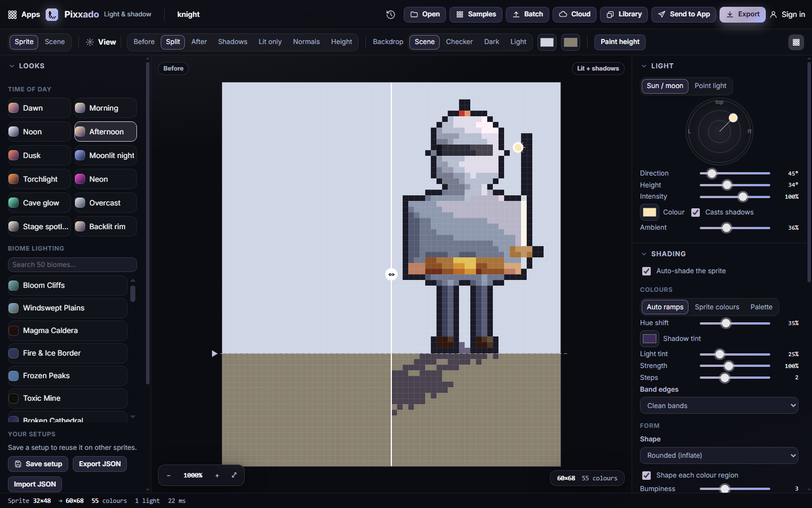Select the Checker backdrop tab

click(x=460, y=42)
